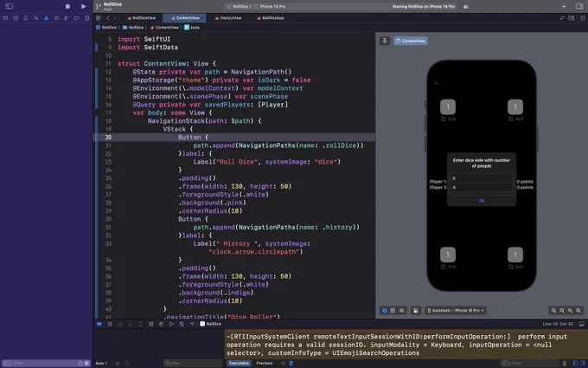Zoom out the preview canvas

(554, 311)
